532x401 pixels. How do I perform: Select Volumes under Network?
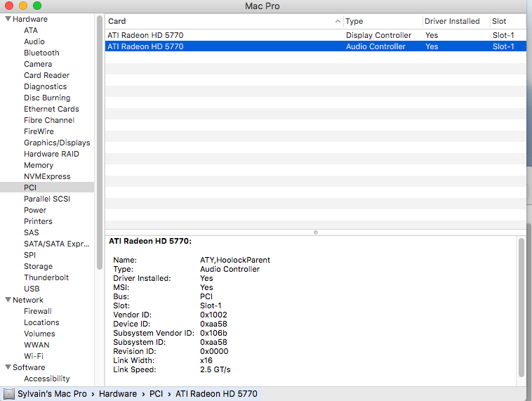click(39, 334)
